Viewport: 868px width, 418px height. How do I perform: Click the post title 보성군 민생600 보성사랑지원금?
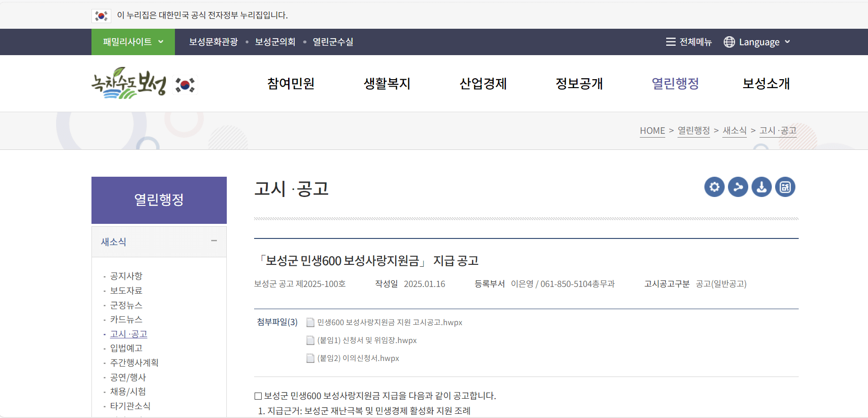(366, 261)
